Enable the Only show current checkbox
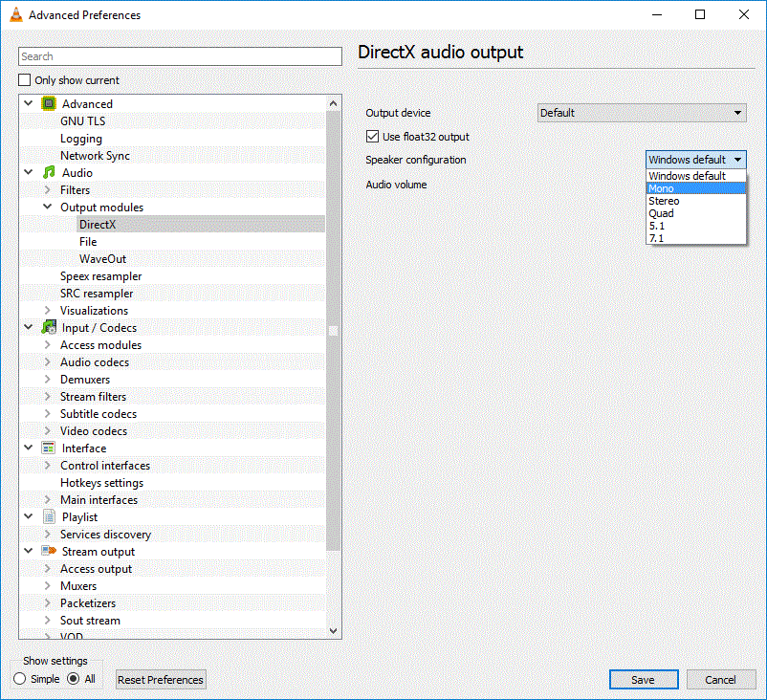Viewport: 767px width, 700px height. (25, 80)
